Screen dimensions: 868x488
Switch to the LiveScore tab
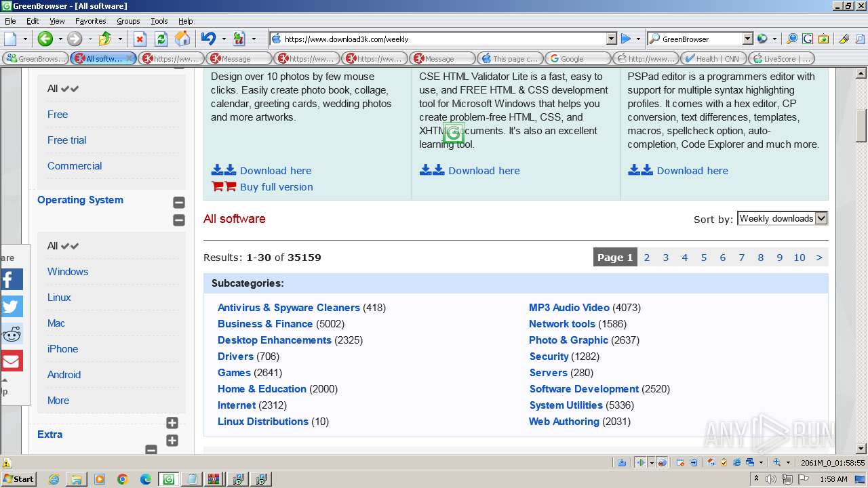(781, 58)
